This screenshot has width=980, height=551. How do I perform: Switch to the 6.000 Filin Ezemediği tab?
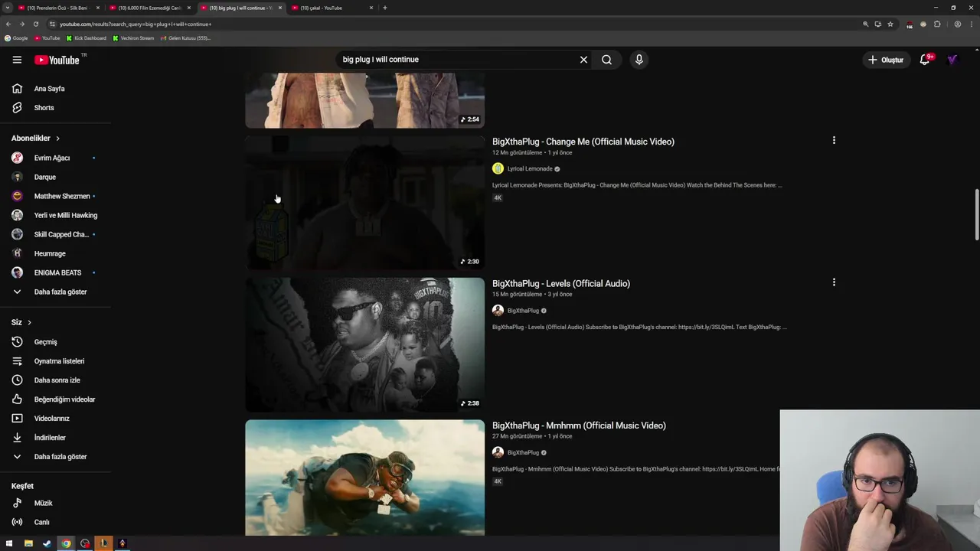[149, 8]
